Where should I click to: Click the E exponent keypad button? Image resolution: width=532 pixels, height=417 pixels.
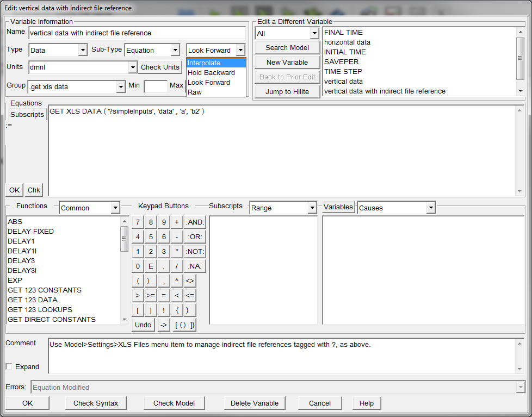(151, 266)
